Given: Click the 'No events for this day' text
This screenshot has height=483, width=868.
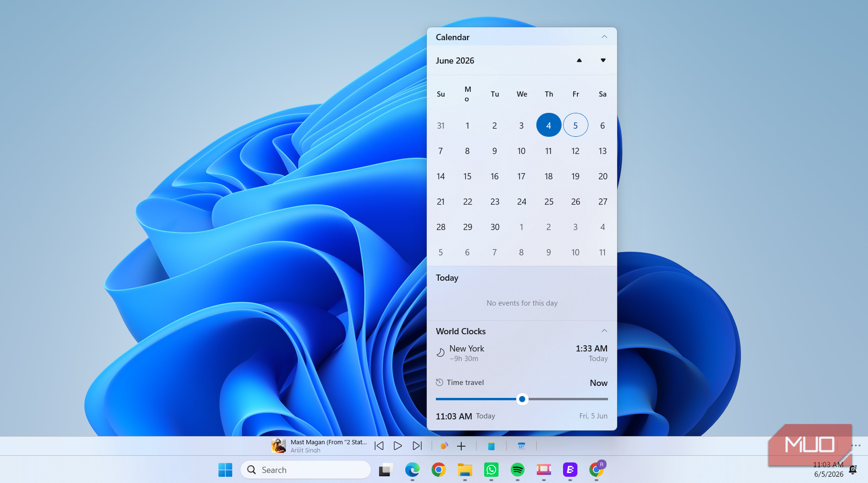Looking at the screenshot, I should [522, 303].
